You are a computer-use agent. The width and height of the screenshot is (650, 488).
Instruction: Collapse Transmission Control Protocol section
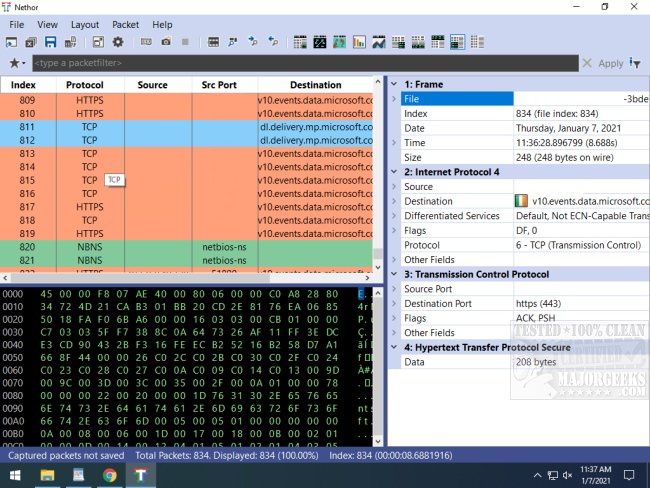coord(394,274)
